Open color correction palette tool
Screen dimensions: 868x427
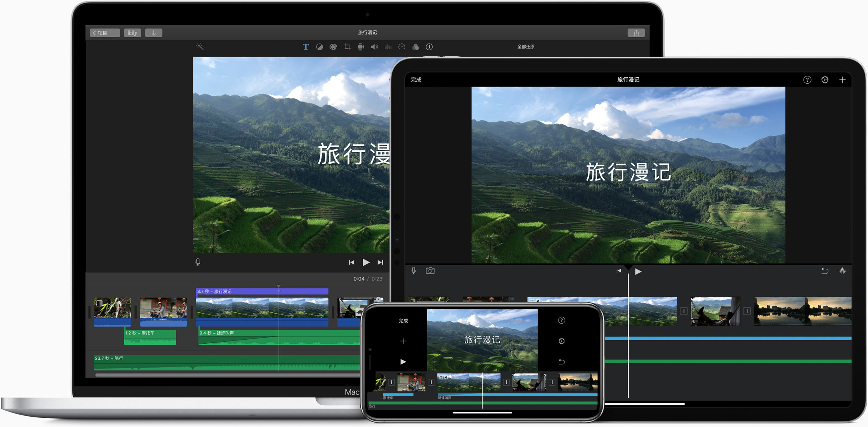[x=333, y=47]
